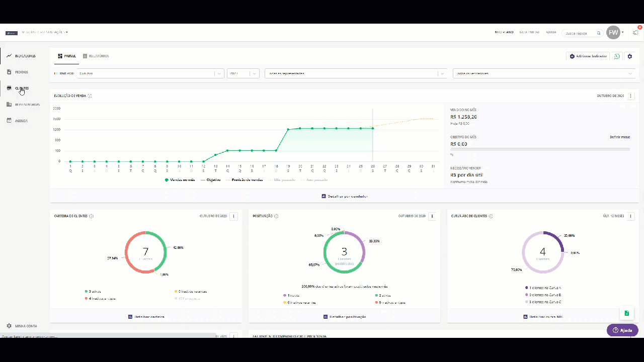Open the Pedidos sidebar icon
This screenshot has height=362, width=644.
click(x=9, y=72)
